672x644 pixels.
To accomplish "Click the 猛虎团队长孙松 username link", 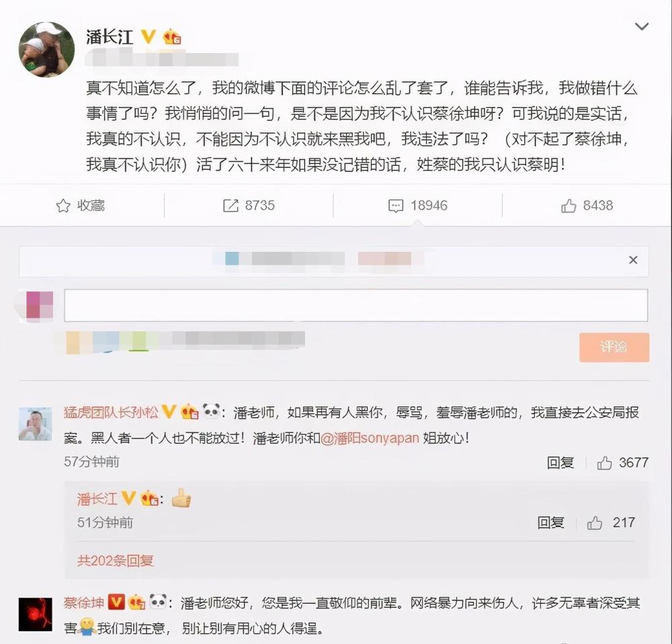I will pos(111,412).
